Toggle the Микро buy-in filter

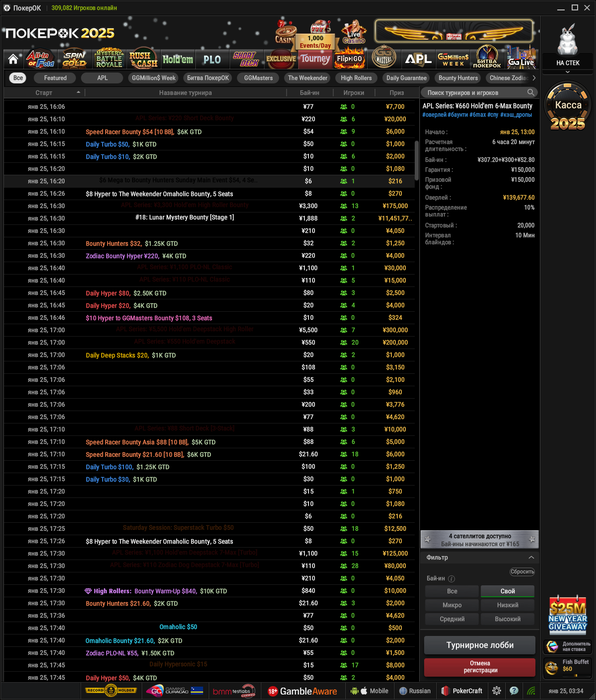[451, 605]
